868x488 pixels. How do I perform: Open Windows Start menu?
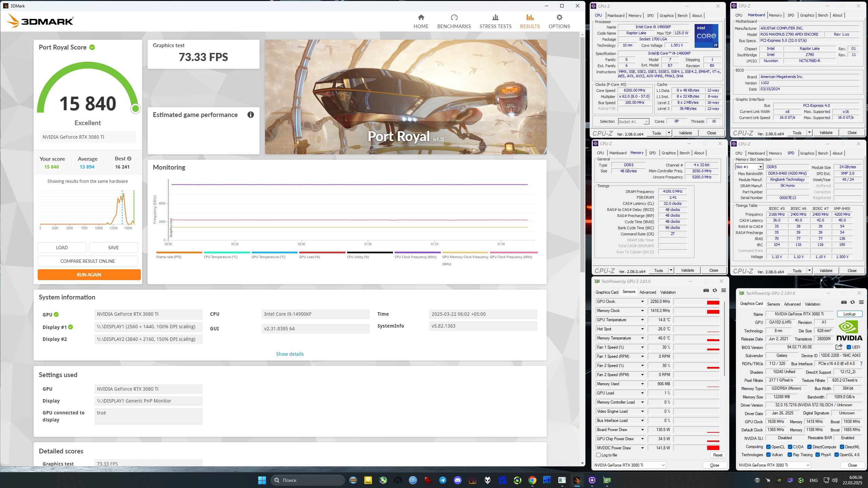point(262,480)
